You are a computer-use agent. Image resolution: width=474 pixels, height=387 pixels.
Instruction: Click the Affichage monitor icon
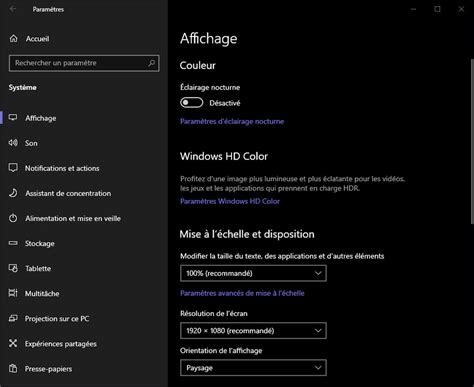click(13, 118)
